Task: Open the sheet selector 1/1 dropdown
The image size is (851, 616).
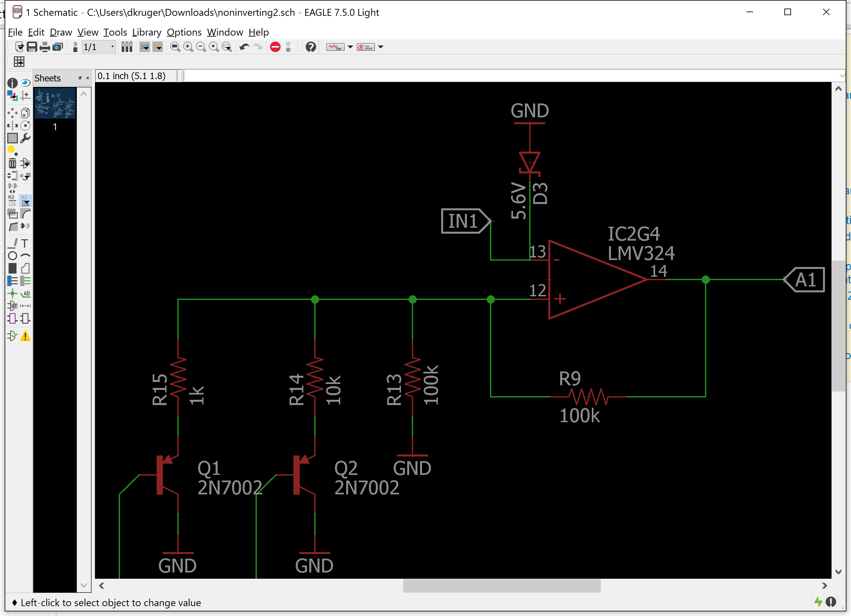Action: point(112,47)
